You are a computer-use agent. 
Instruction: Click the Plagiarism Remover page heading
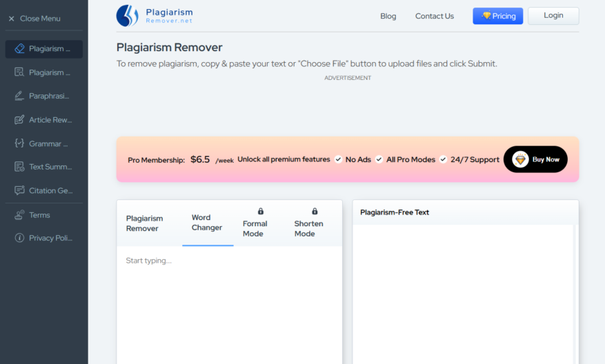coord(170,48)
